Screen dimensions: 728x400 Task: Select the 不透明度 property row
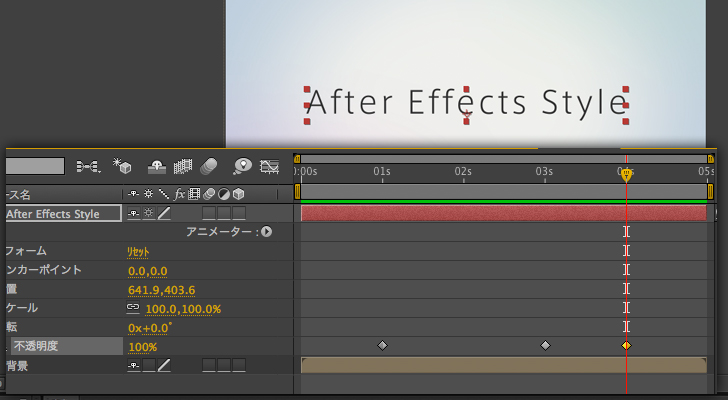click(67, 346)
